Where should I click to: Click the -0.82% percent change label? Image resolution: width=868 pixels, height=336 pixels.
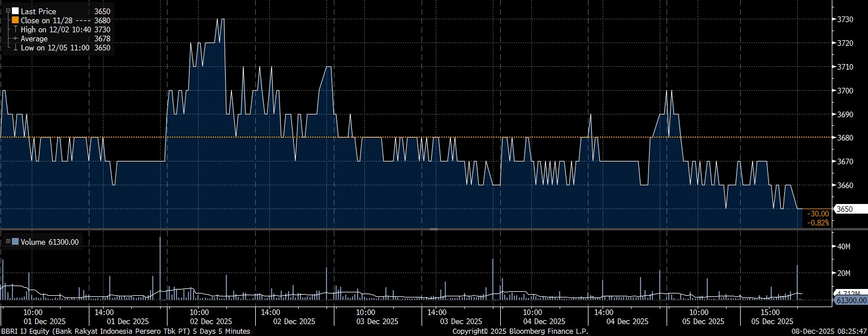pyautogui.click(x=818, y=223)
